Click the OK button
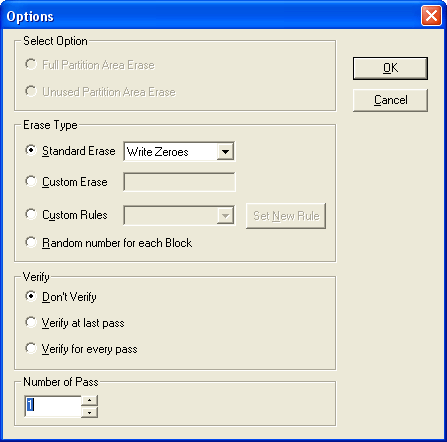The image size is (447, 442). pyautogui.click(x=390, y=68)
